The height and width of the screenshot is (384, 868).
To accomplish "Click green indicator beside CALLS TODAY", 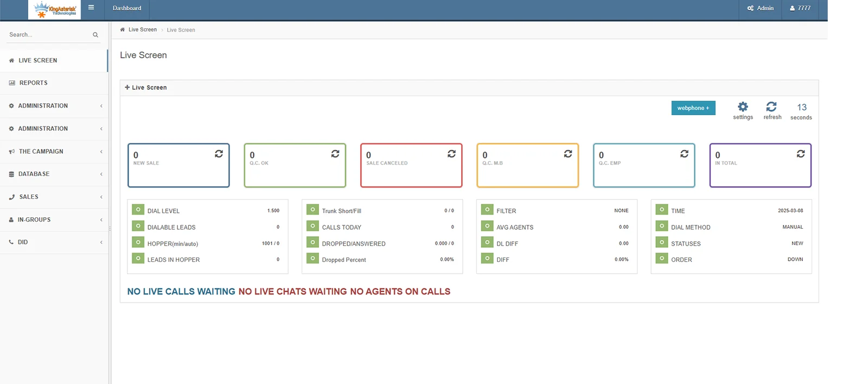I will tap(312, 226).
